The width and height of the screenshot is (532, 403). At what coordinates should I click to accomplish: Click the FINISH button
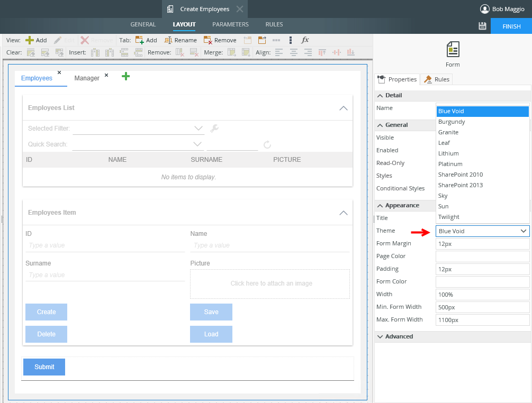pyautogui.click(x=511, y=26)
